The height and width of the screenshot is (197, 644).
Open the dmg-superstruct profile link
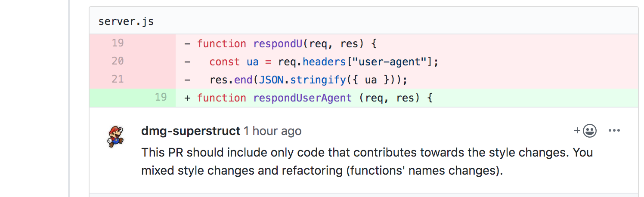point(190,131)
